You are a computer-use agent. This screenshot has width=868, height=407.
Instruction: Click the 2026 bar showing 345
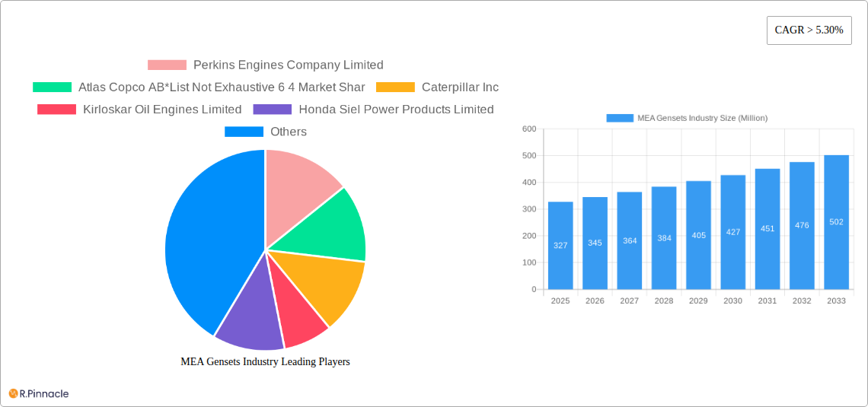pyautogui.click(x=595, y=243)
